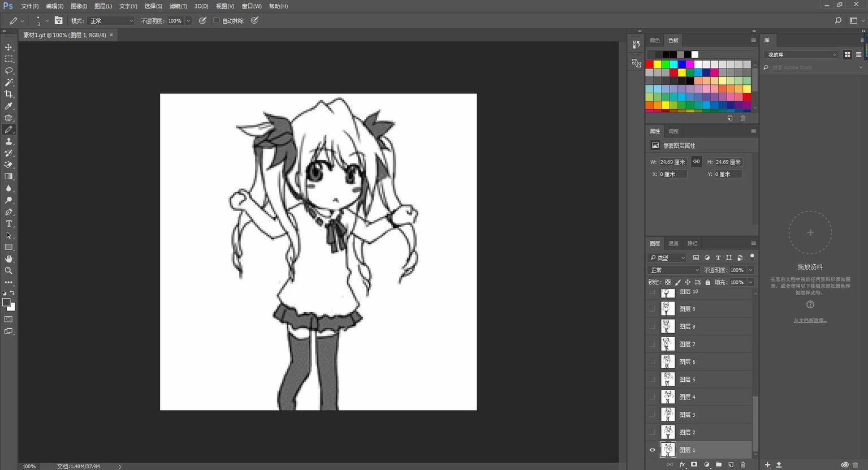Show 图层 5 by clicking its visibility box

652,380
